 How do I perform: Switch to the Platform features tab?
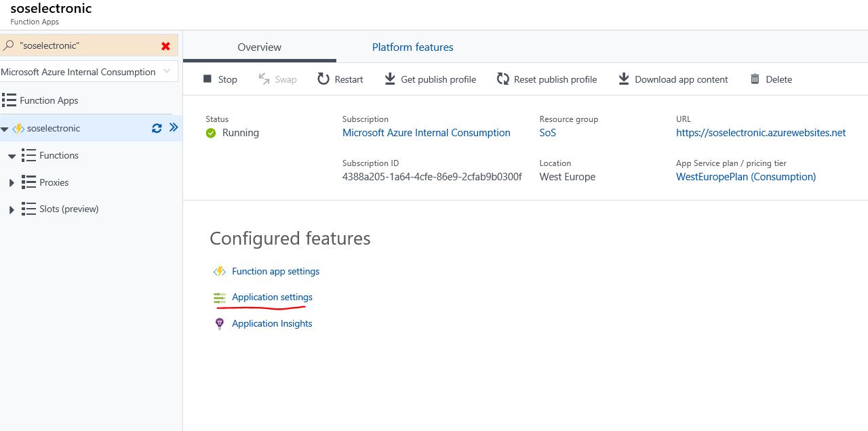coord(412,47)
